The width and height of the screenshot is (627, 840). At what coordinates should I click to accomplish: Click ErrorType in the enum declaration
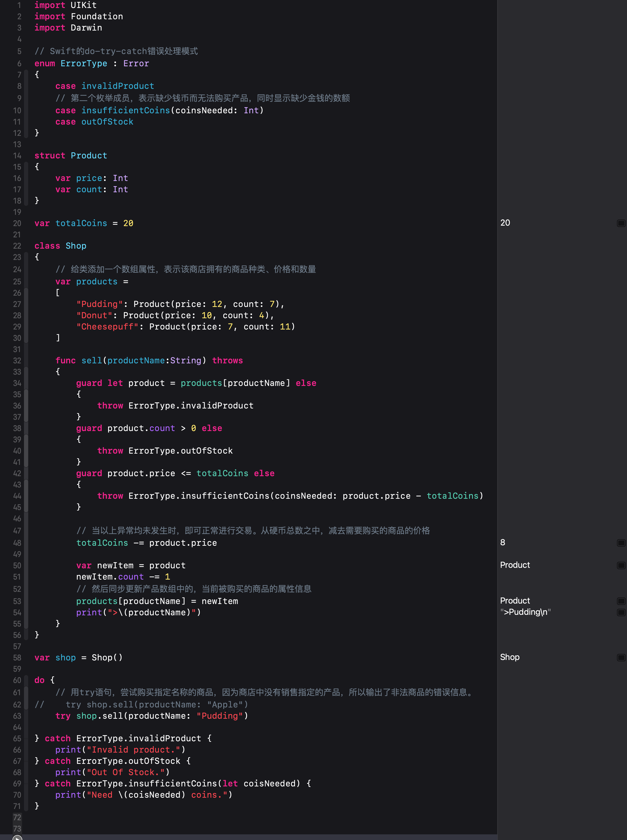coord(84,63)
